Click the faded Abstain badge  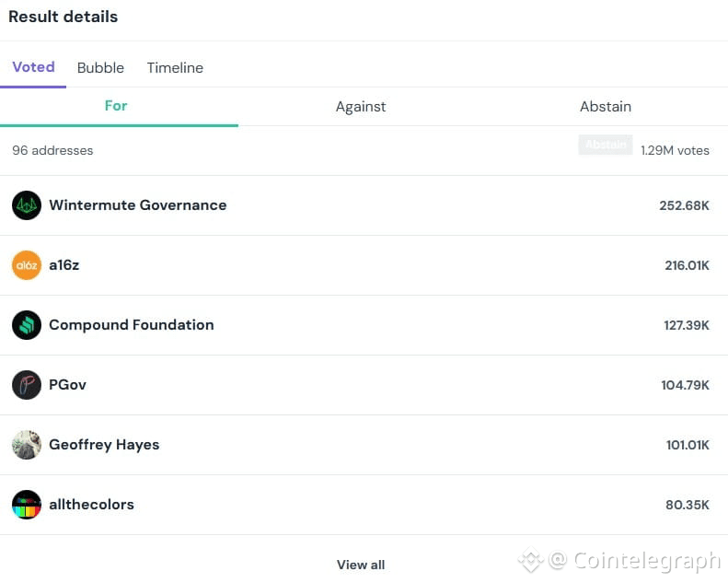tap(606, 145)
